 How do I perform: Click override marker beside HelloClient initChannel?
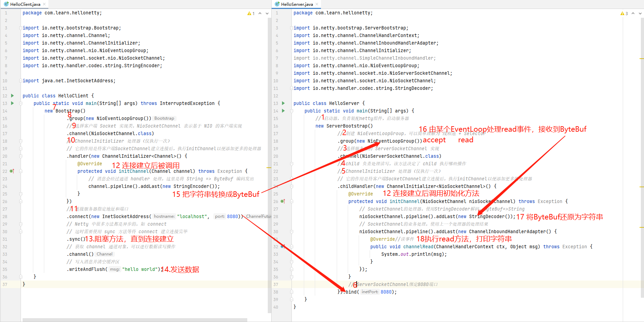click(12, 171)
